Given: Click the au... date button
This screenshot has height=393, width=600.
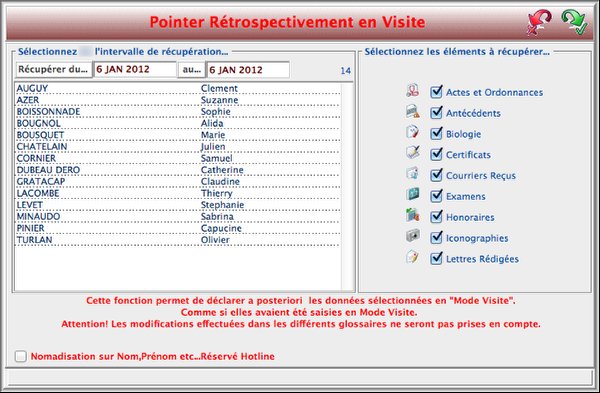Looking at the screenshot, I should [x=192, y=70].
